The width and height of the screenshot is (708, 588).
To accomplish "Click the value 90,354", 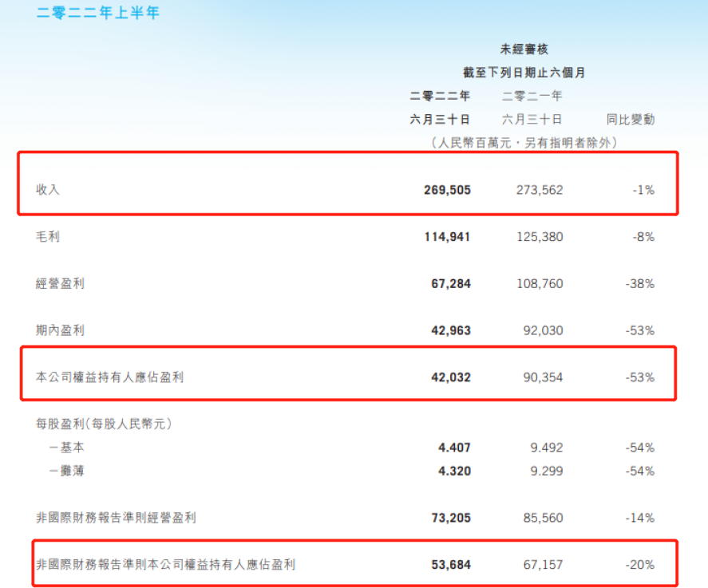I will (543, 377).
